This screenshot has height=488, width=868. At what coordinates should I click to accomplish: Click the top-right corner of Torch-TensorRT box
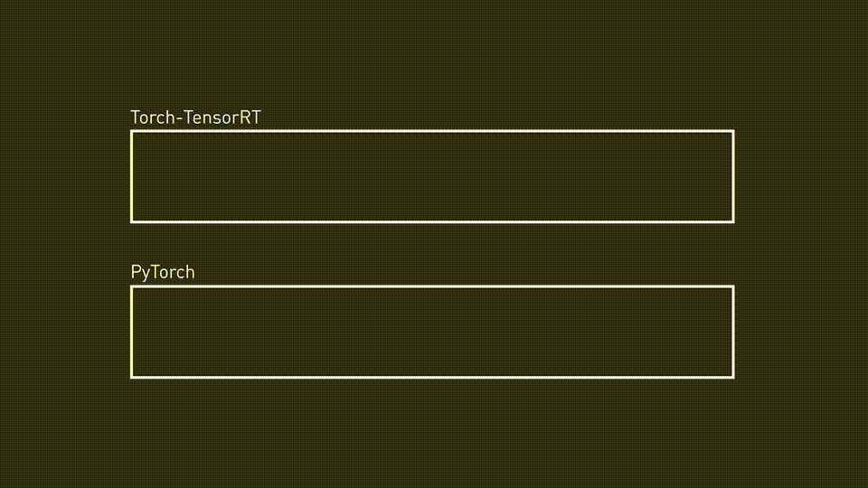point(732,132)
